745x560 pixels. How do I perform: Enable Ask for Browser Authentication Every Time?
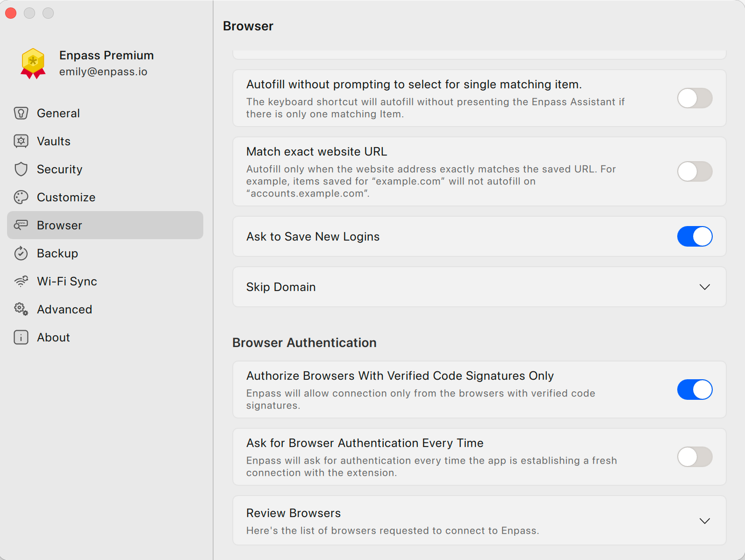695,457
